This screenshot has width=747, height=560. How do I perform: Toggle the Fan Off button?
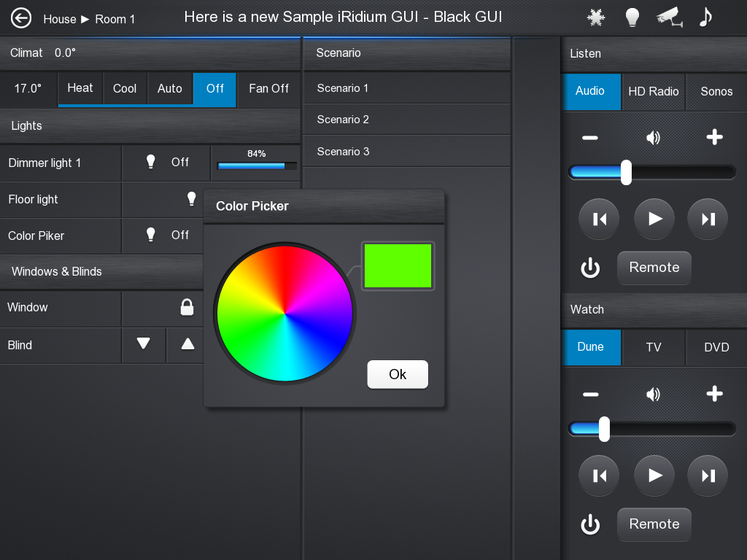[268, 89]
